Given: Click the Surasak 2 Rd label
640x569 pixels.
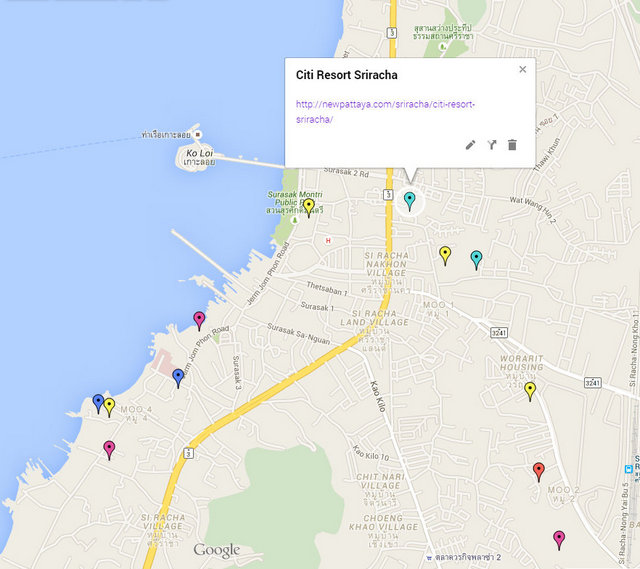Looking at the screenshot, I should pos(346,173).
